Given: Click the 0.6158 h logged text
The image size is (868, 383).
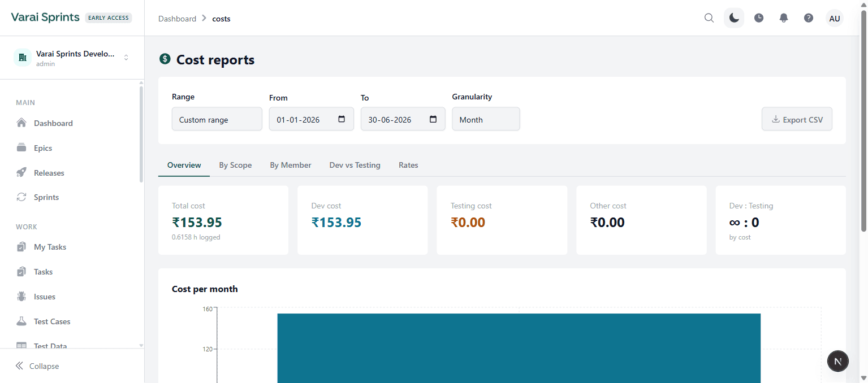Looking at the screenshot, I should point(196,237).
